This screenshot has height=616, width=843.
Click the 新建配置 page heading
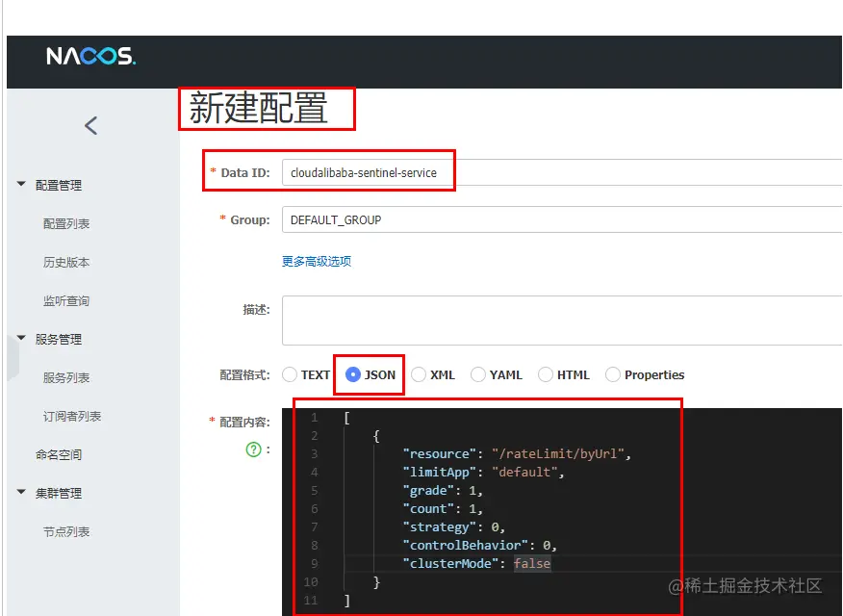pyautogui.click(x=259, y=108)
